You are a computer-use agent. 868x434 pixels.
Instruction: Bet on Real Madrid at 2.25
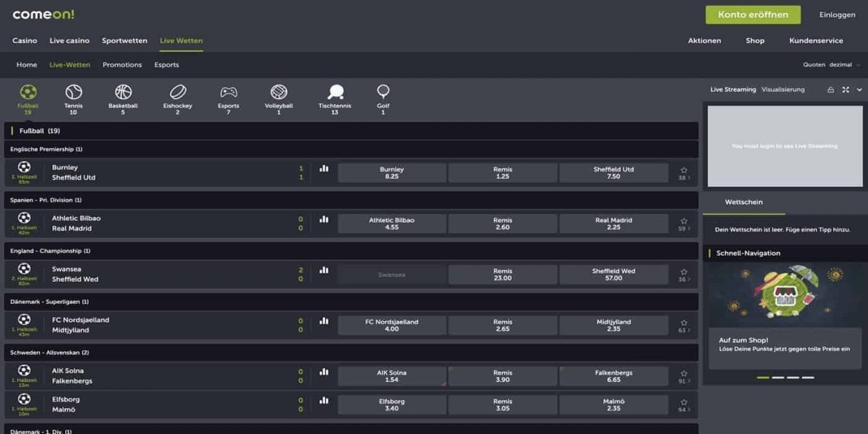click(x=613, y=224)
